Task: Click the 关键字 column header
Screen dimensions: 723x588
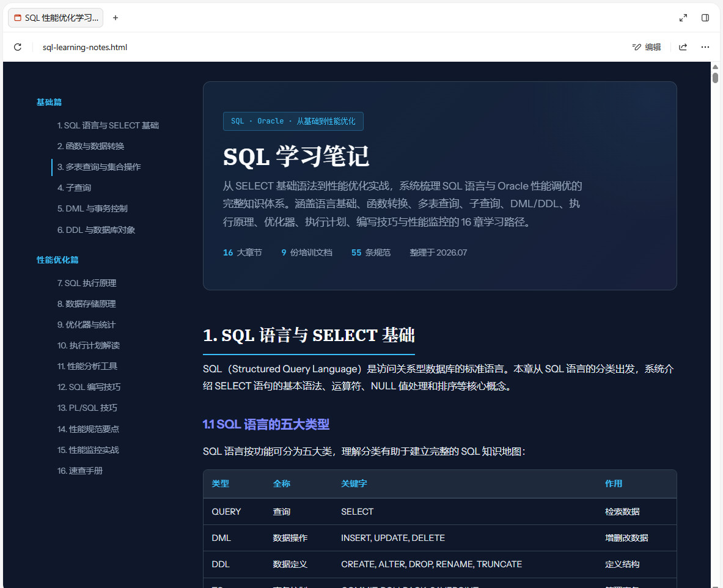Action: coord(354,483)
